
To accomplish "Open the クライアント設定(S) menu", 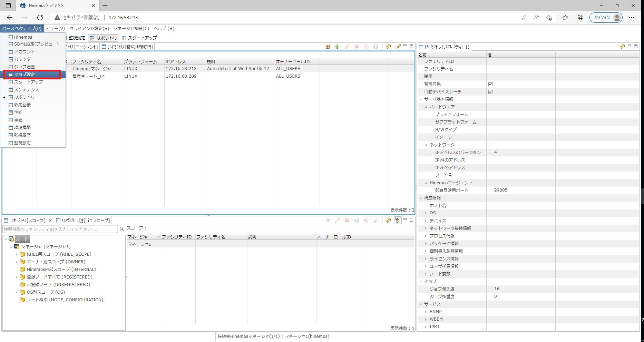I will point(89,29).
